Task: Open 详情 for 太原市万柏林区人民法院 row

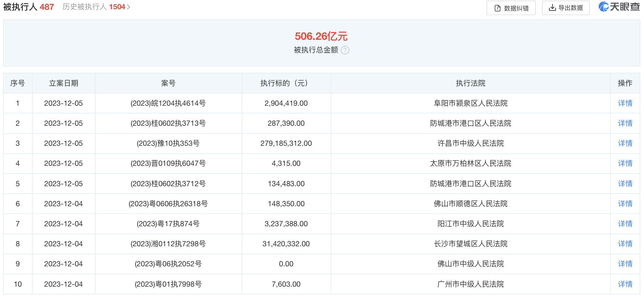Action: (625, 163)
